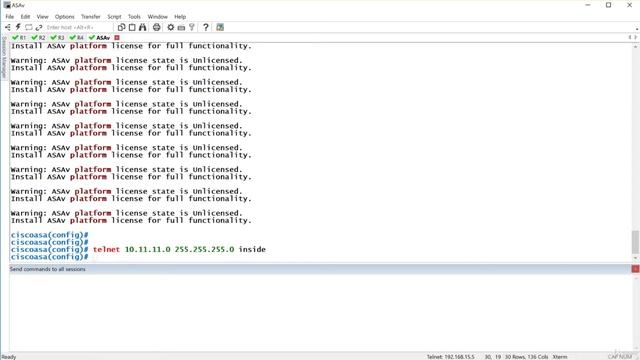Click the Print icon

(156, 27)
